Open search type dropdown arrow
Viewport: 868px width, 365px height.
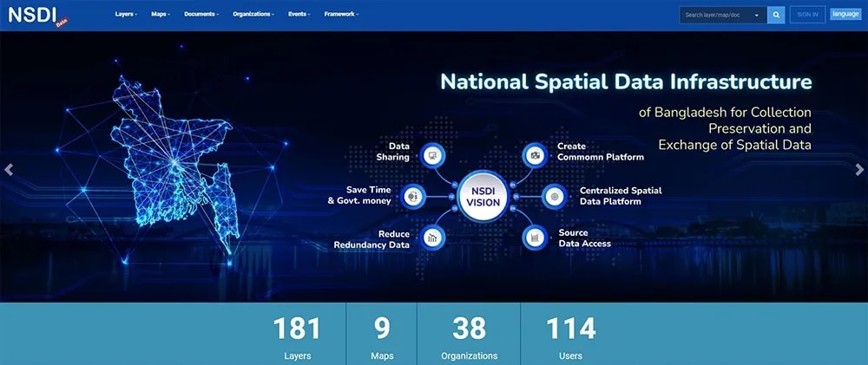(757, 15)
